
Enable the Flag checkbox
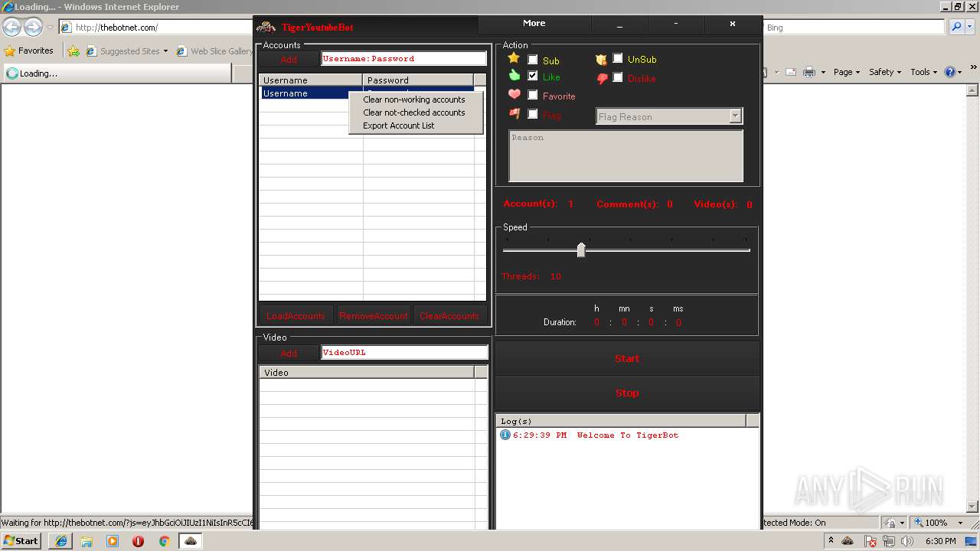pos(533,114)
